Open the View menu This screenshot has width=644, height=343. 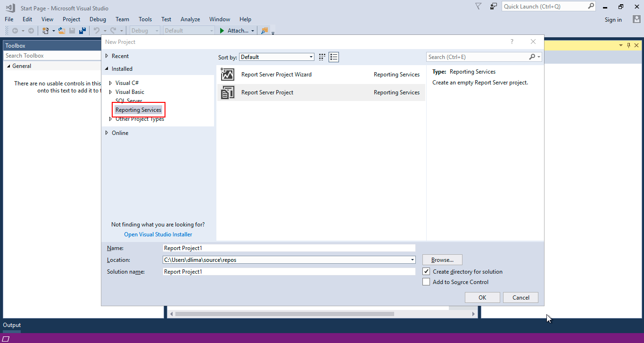pyautogui.click(x=47, y=19)
